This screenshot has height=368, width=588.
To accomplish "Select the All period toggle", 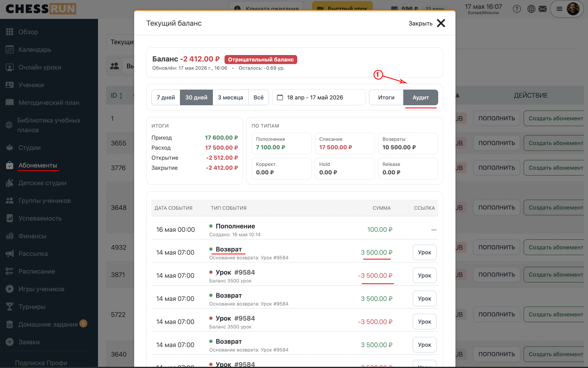I will coord(259,97).
